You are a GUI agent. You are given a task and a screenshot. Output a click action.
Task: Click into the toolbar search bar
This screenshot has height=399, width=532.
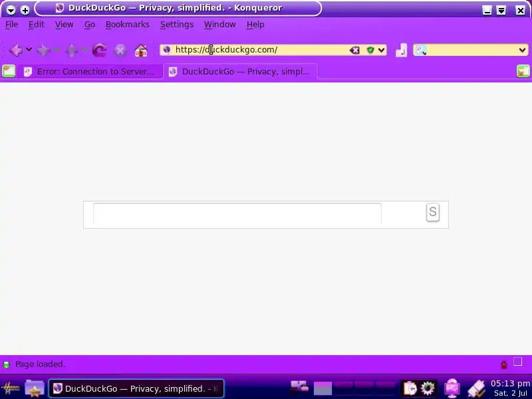pos(472,51)
